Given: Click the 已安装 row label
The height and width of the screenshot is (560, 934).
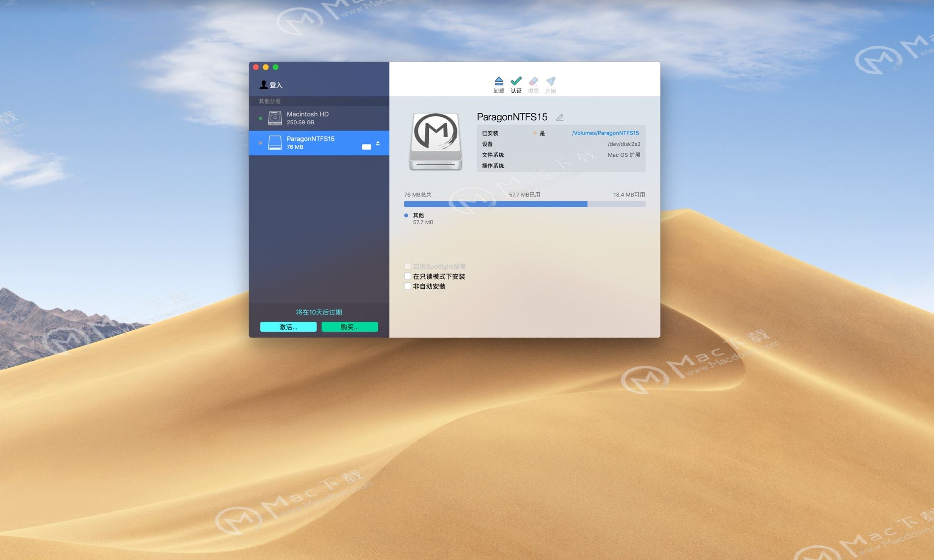Looking at the screenshot, I should [x=490, y=133].
